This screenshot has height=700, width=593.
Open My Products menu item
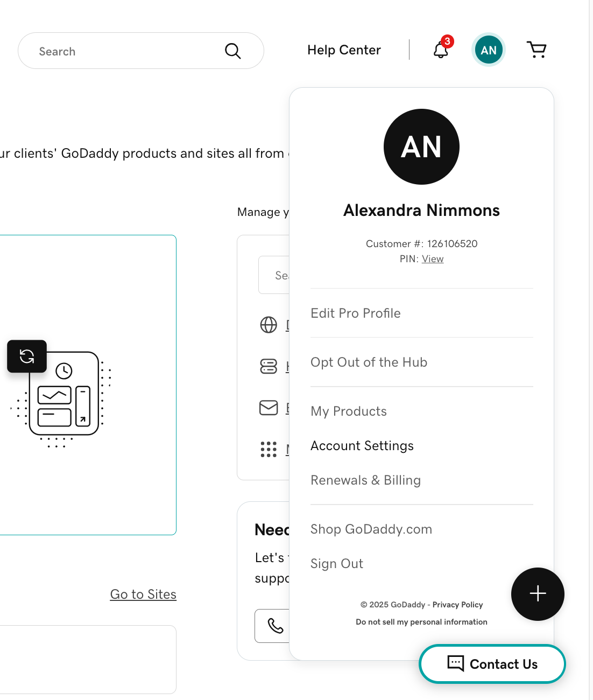click(349, 411)
